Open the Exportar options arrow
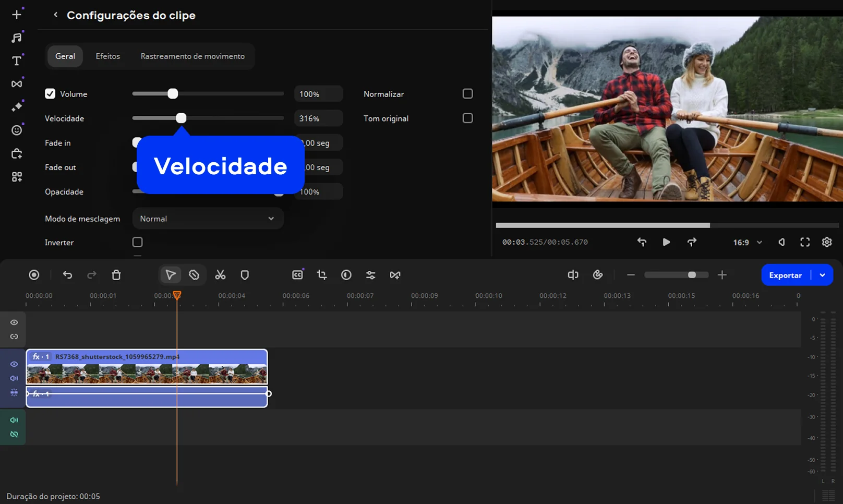Viewport: 843px width, 504px height. click(x=823, y=275)
